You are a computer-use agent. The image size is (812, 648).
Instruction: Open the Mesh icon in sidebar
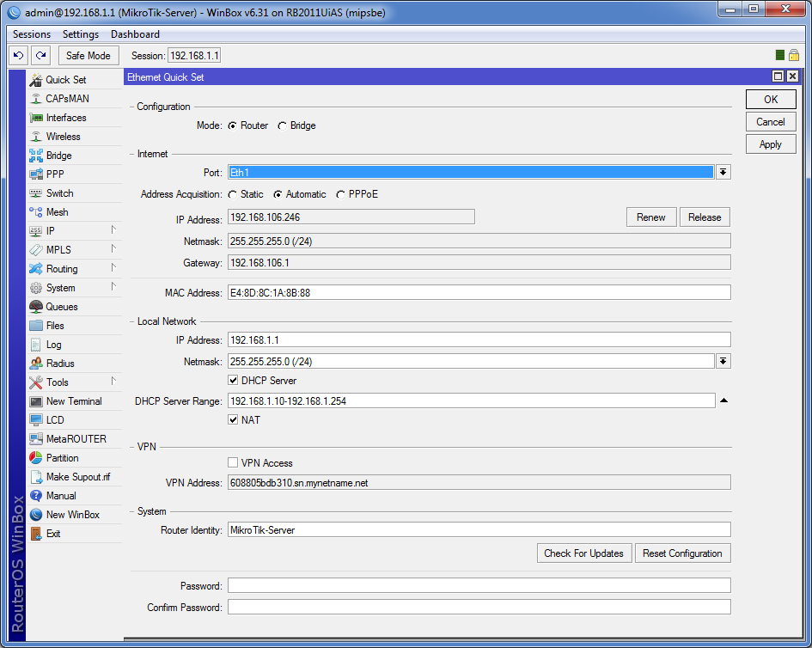click(36, 212)
